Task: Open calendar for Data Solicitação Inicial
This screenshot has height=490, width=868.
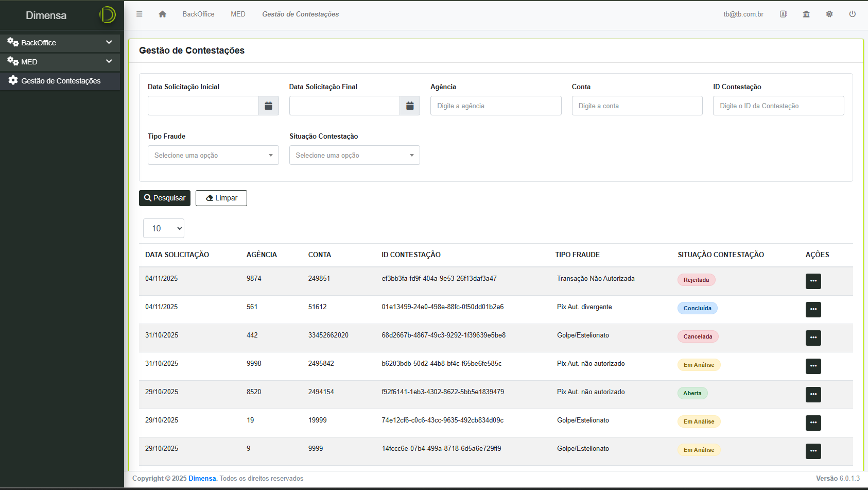Action: pos(268,106)
